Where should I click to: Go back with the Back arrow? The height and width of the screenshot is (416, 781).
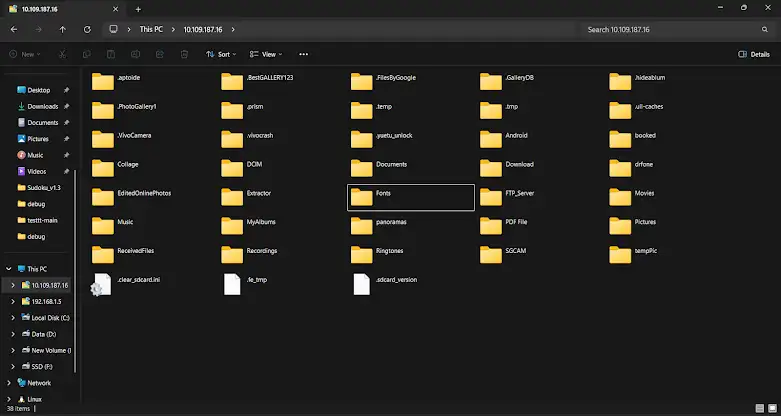pyautogui.click(x=14, y=29)
